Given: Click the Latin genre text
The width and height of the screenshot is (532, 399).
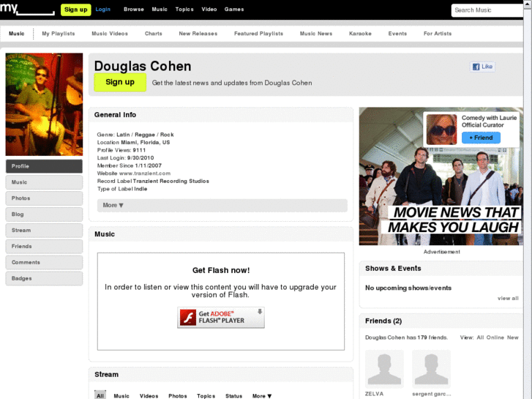Looking at the screenshot, I should [123, 135].
